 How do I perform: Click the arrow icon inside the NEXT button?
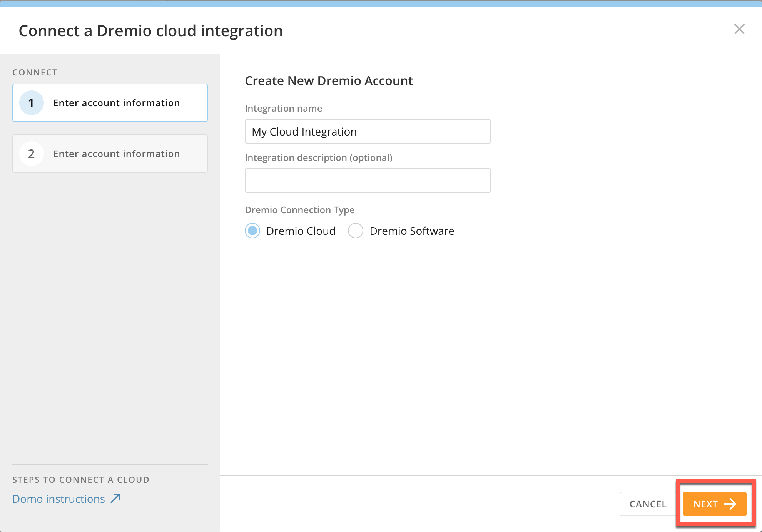(x=730, y=504)
